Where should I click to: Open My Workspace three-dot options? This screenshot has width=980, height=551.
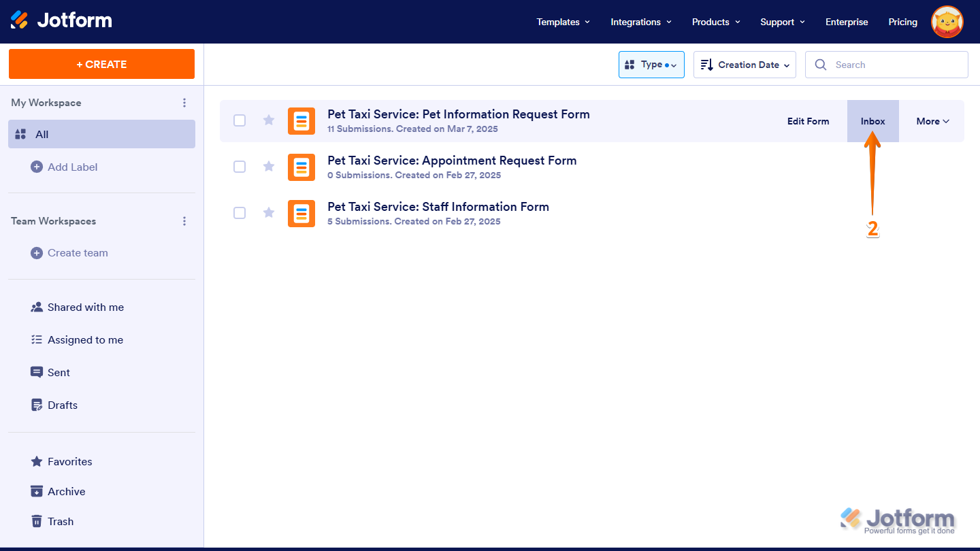[x=184, y=103]
